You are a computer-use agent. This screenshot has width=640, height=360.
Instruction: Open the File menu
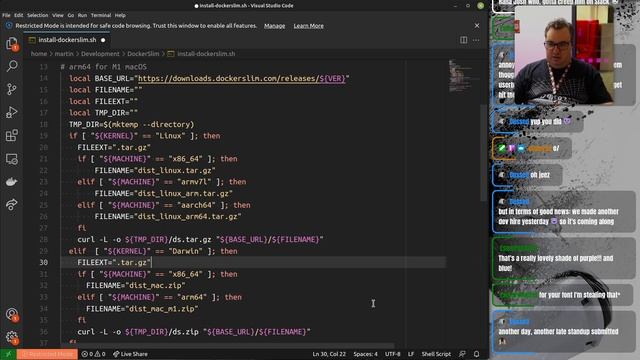tap(6, 15)
